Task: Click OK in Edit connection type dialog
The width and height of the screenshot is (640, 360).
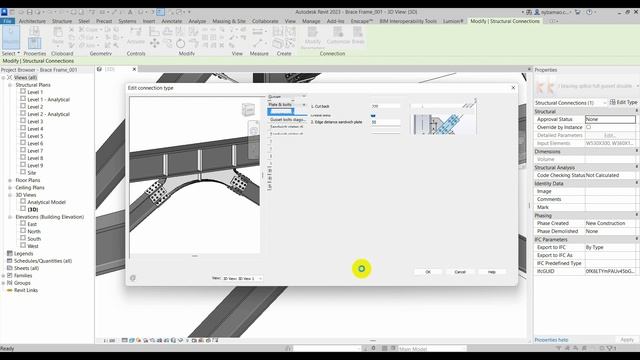Action: (x=428, y=272)
